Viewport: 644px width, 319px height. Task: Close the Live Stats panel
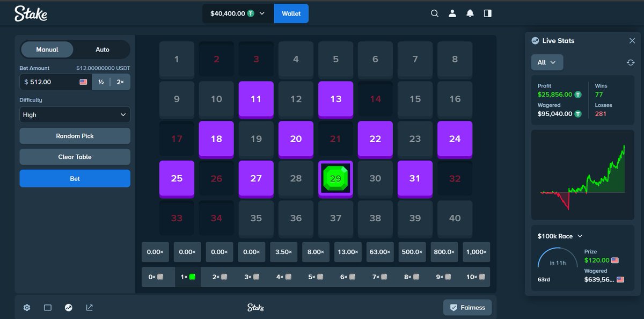click(x=632, y=41)
